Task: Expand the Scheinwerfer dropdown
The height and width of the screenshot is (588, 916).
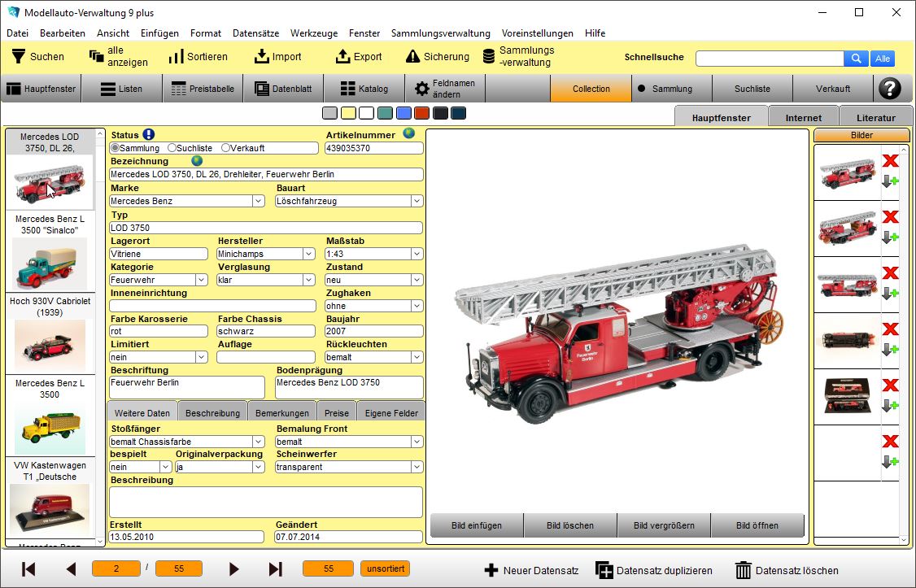Action: click(417, 467)
